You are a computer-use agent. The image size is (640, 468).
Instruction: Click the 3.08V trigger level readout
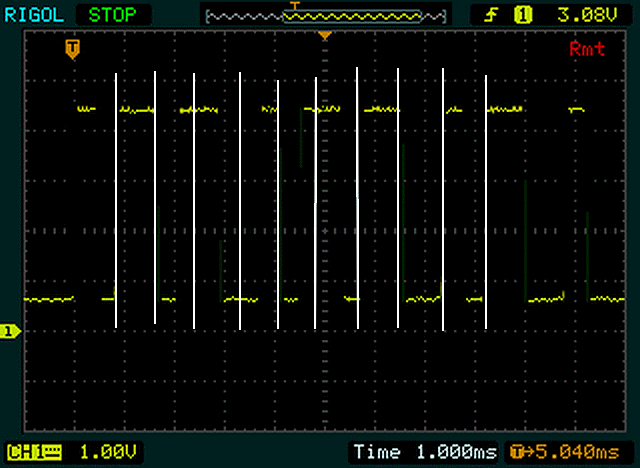pyautogui.click(x=587, y=15)
